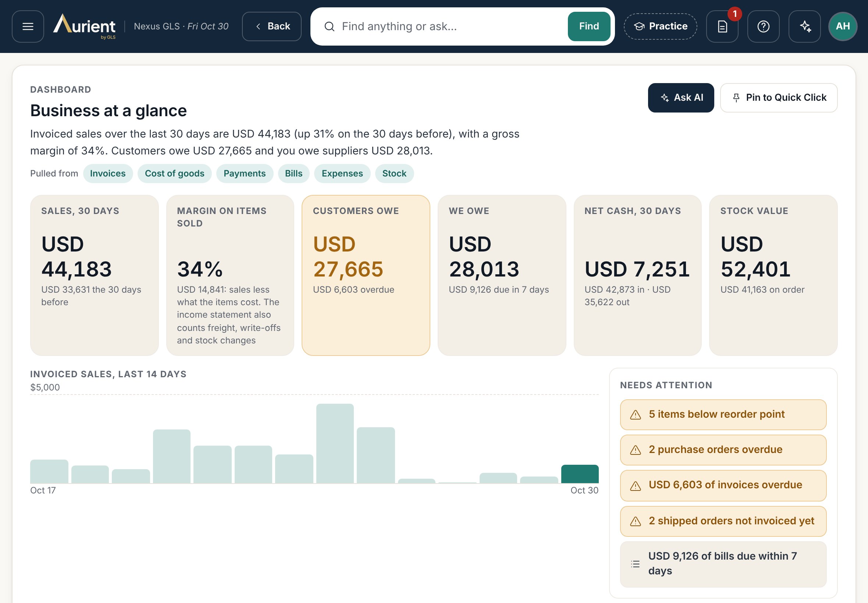Click the tallest bar in sales chart
Viewport: 868px width, 603px height.
(x=335, y=443)
